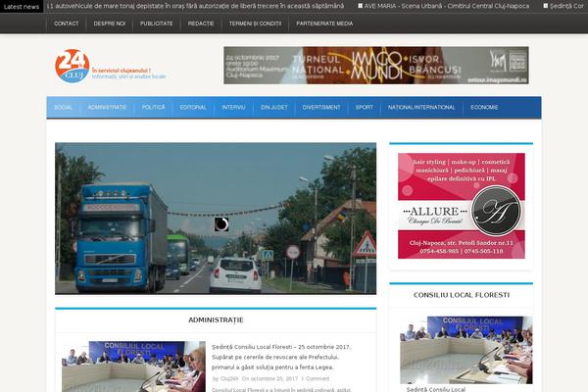Screen dimensions: 588x392
Task: Open sidebar Consiliul Local Florești thumbnail
Action: (x=466, y=350)
